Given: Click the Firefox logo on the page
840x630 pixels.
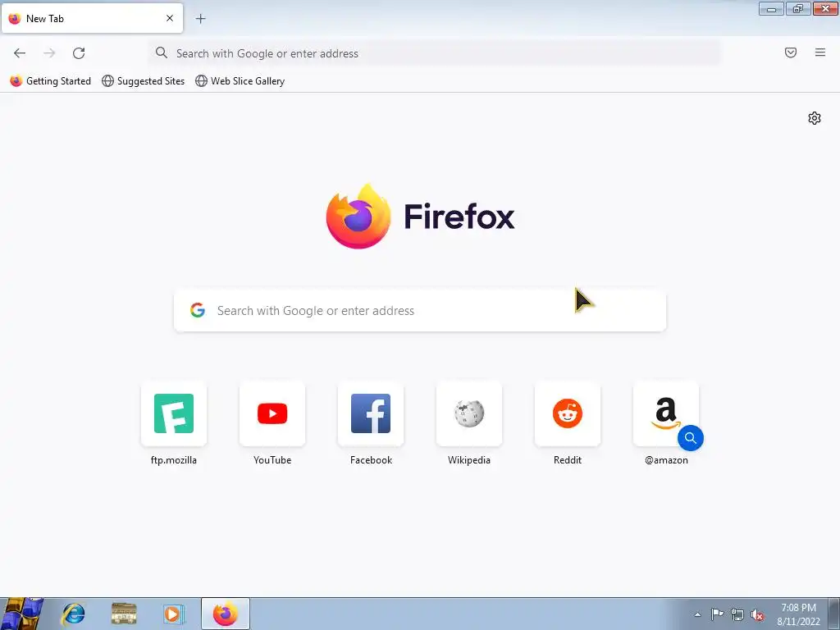Looking at the screenshot, I should (x=358, y=217).
